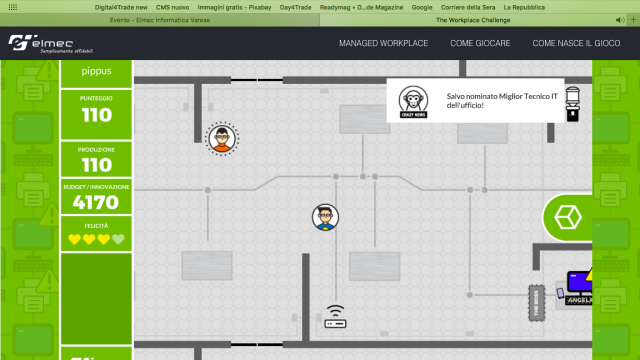
Task: Open the apps grid in bookmarks bar
Action: pos(13,7)
